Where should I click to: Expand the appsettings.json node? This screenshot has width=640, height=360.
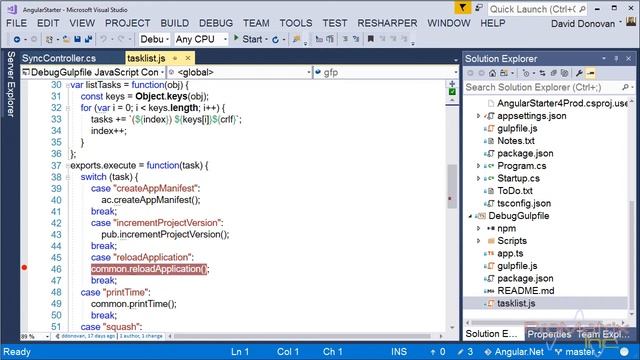478,116
